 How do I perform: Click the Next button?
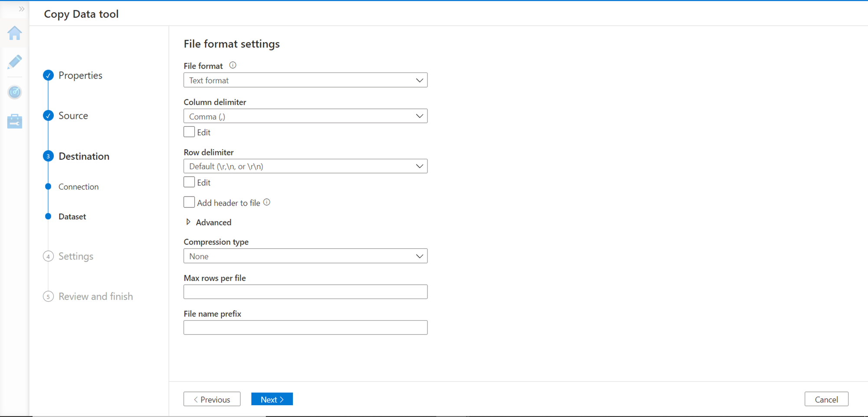272,399
